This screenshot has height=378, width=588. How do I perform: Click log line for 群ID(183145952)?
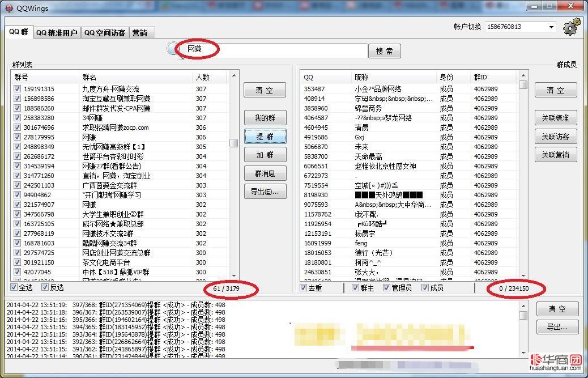point(116,327)
